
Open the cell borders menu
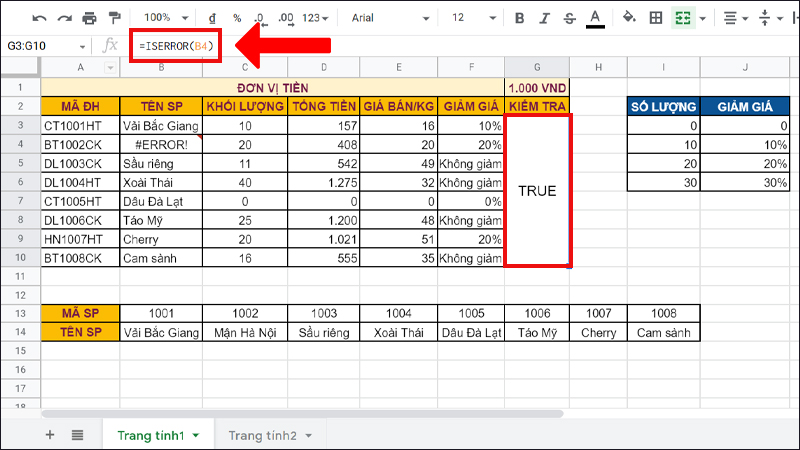click(656, 18)
